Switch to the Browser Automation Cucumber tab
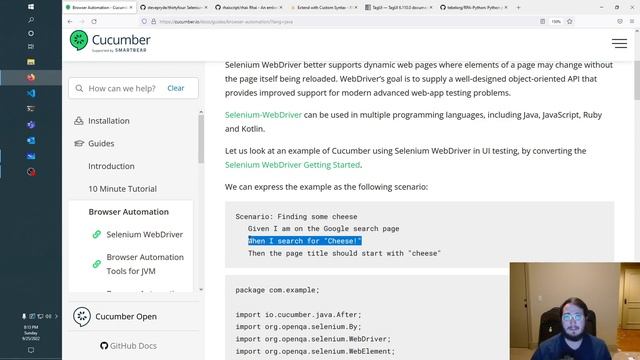Viewport: 640px width, 360px height. point(99,7)
